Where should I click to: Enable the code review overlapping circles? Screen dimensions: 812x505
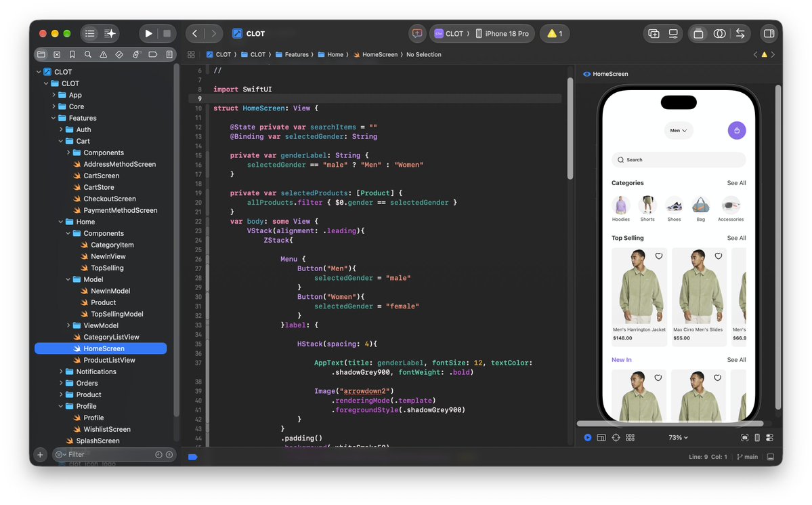[x=719, y=34]
